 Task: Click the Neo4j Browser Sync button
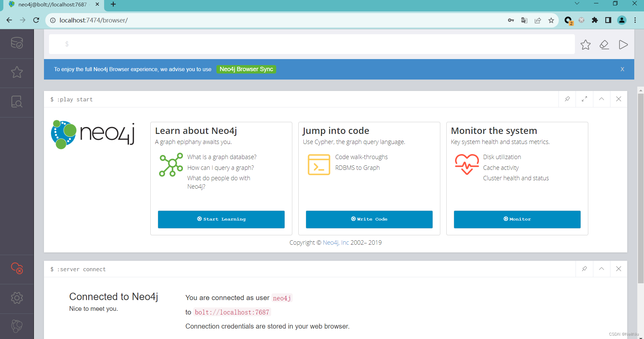click(246, 69)
